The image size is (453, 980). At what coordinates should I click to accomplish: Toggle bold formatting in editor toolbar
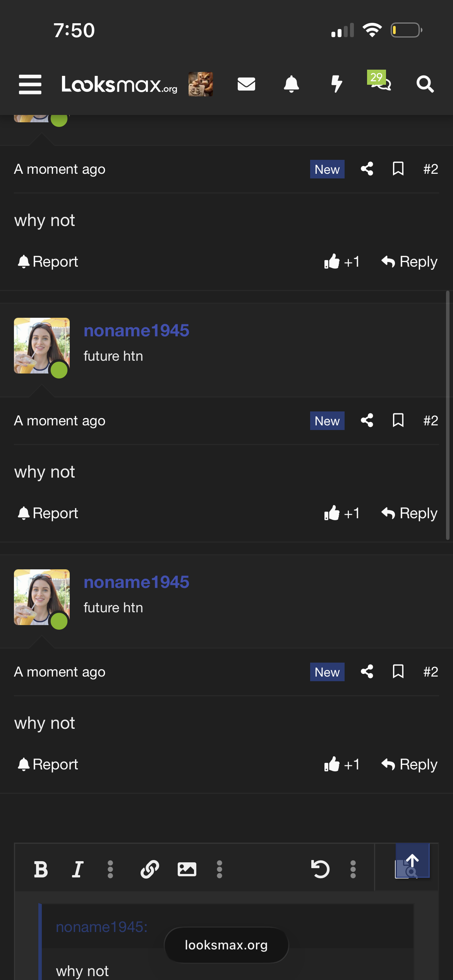[x=41, y=869]
